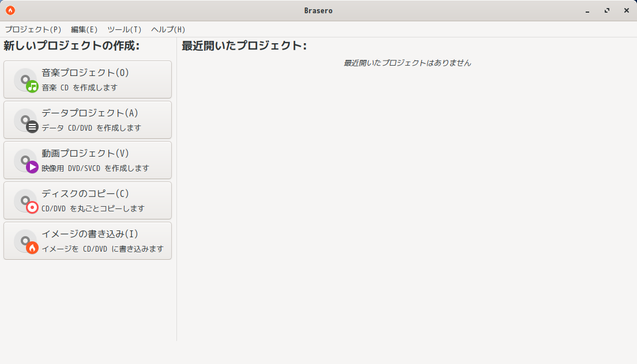Image resolution: width=637 pixels, height=364 pixels.
Task: Click the 新しいプロジェクトの作成 heading
Action: tap(71, 45)
